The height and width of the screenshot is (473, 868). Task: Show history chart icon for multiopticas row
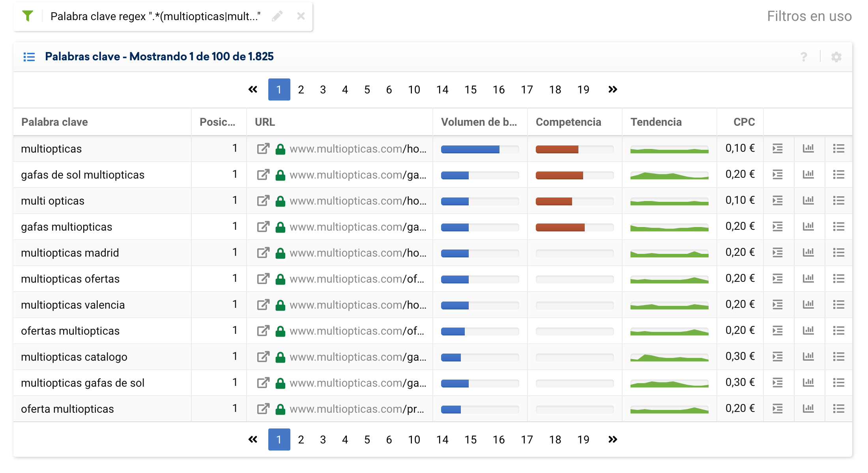(808, 149)
